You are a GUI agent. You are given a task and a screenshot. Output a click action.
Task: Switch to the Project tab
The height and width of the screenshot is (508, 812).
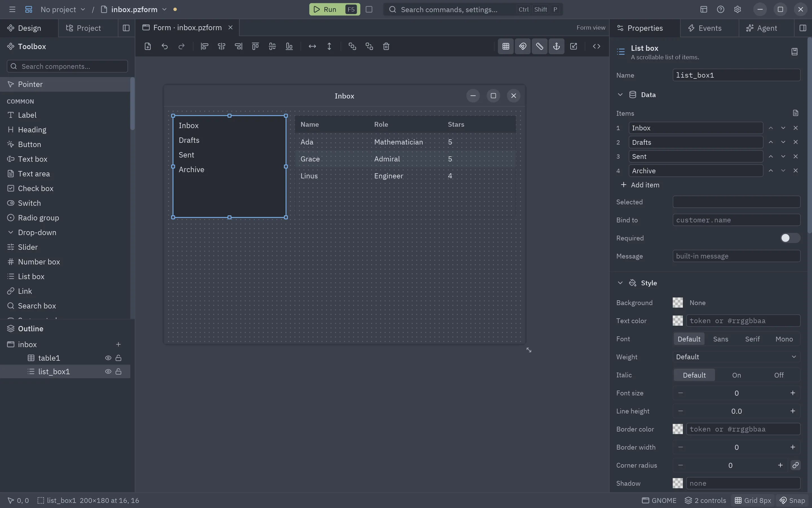click(88, 28)
